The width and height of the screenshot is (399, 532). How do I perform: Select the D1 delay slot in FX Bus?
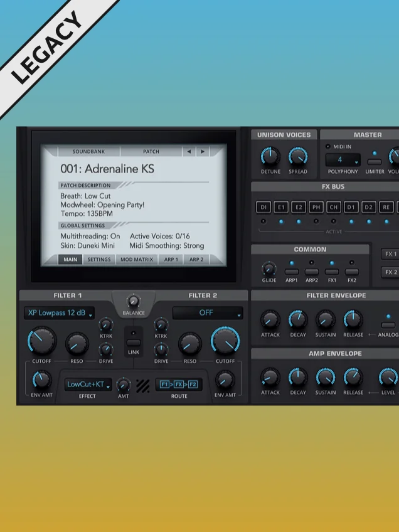pos(351,207)
